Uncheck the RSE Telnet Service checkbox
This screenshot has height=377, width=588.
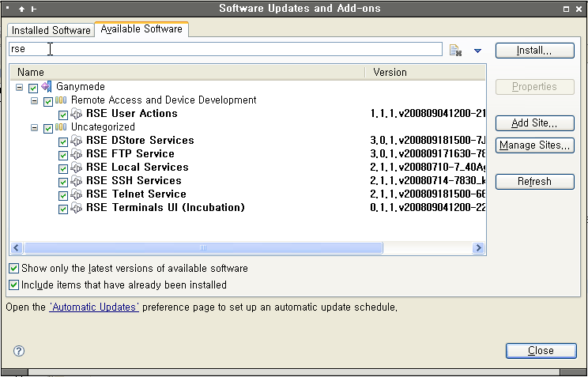(x=63, y=196)
